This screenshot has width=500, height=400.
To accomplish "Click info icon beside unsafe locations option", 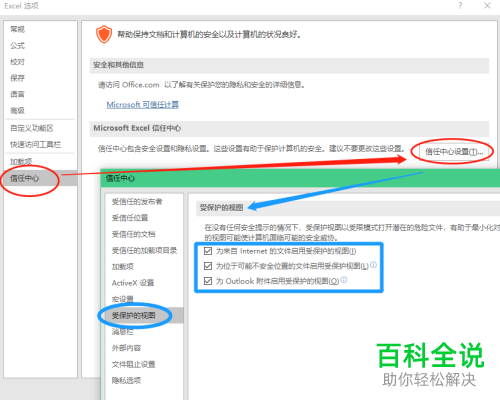I will (x=373, y=265).
